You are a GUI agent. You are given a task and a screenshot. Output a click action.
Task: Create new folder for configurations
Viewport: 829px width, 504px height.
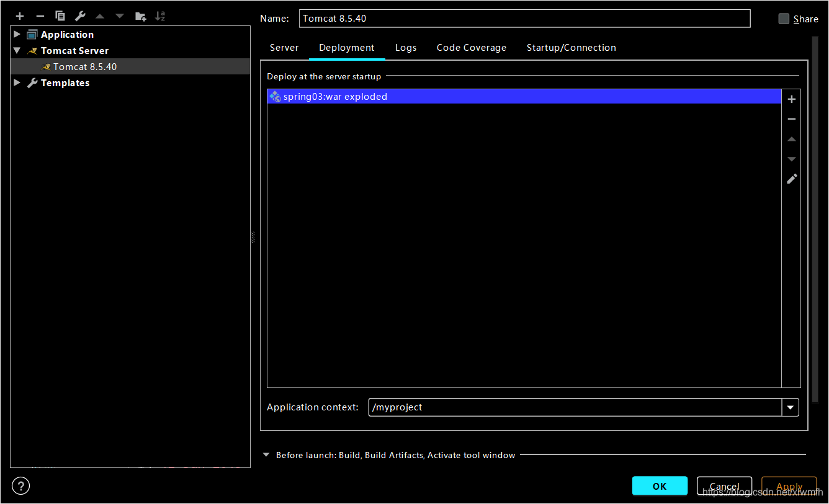pyautogui.click(x=141, y=16)
